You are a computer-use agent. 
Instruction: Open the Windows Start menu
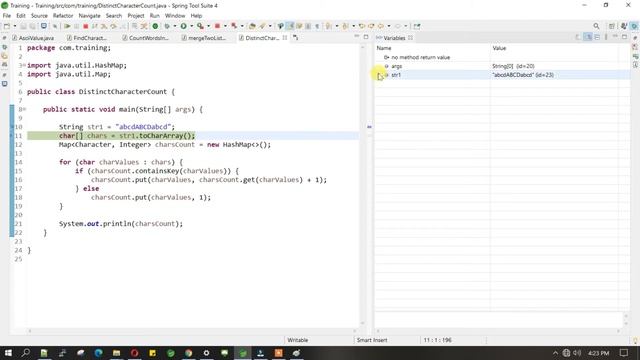[x=8, y=353]
